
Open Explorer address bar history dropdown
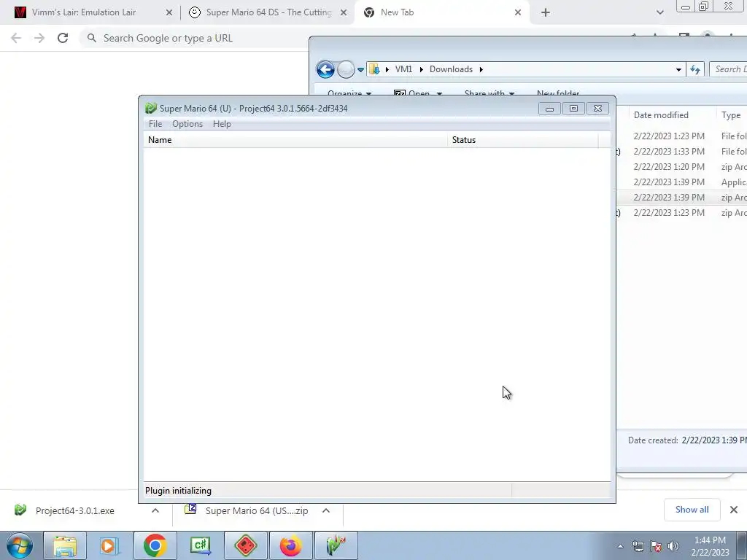tap(678, 69)
